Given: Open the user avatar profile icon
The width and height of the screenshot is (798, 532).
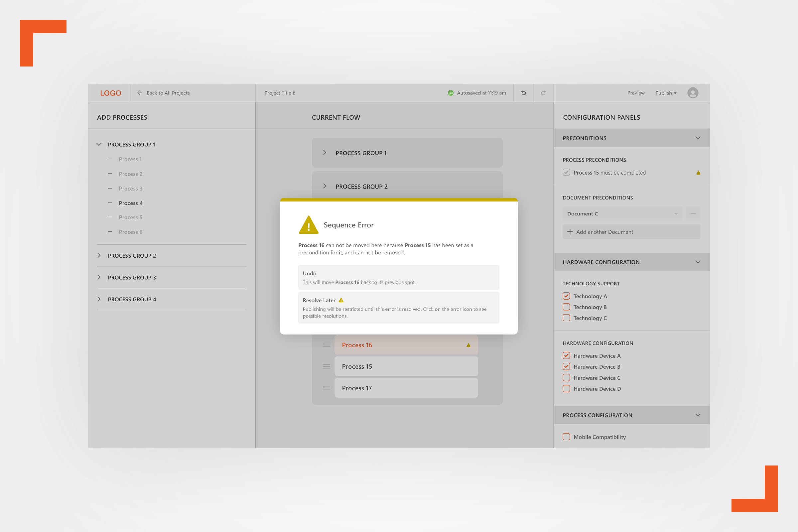Looking at the screenshot, I should pyautogui.click(x=693, y=93).
